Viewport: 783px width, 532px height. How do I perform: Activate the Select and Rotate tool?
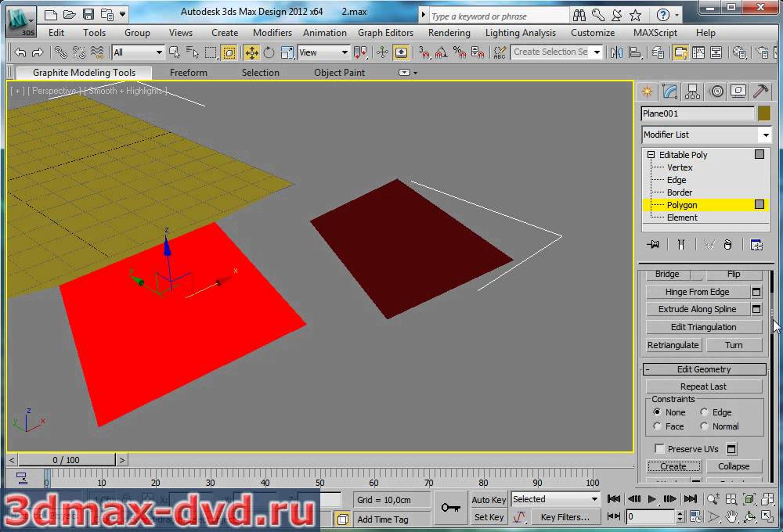[269, 52]
